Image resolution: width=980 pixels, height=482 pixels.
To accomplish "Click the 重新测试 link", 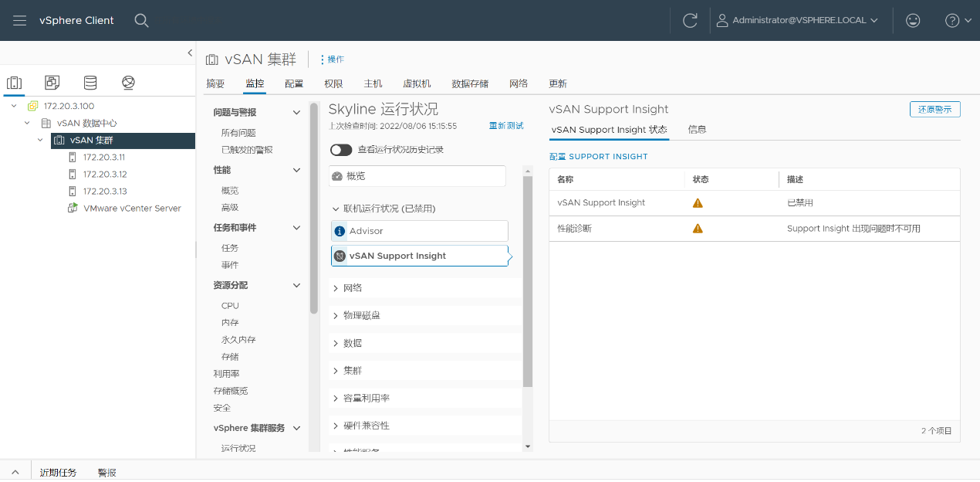I will 506,126.
